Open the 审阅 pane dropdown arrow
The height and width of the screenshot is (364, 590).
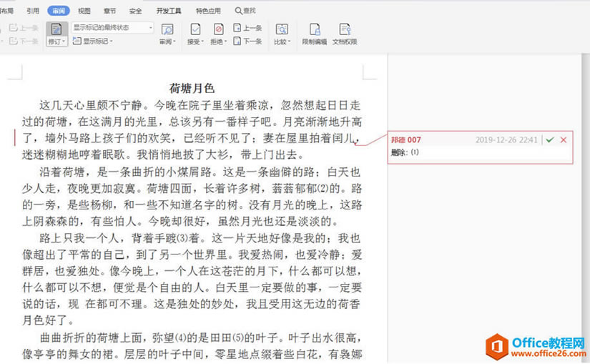click(174, 41)
